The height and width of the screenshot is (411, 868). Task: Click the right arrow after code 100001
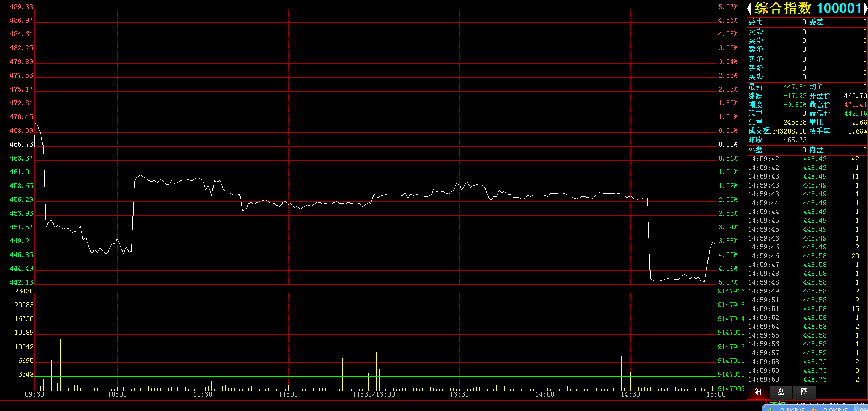pyautogui.click(x=865, y=8)
